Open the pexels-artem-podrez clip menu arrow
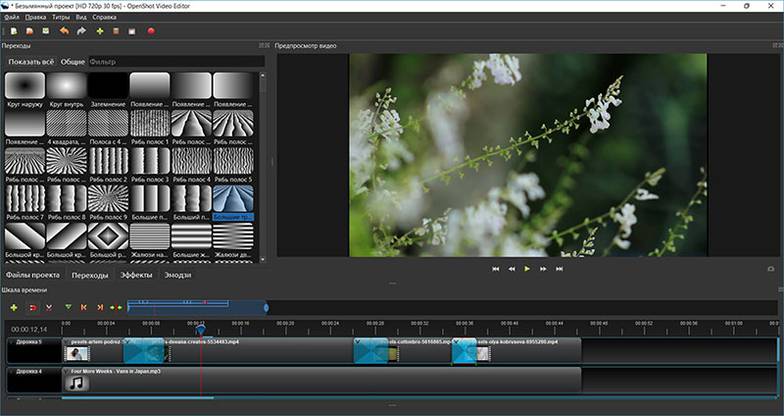This screenshot has height=416, width=784. [x=66, y=342]
